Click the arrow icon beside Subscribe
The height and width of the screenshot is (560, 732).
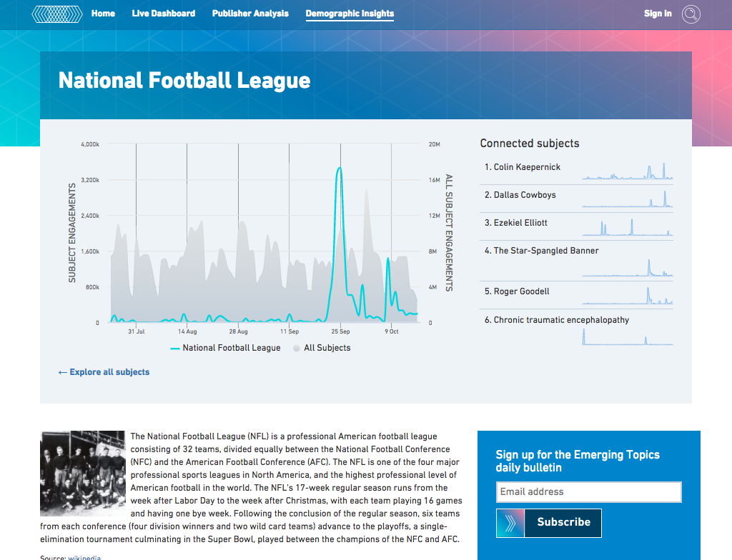(510, 523)
